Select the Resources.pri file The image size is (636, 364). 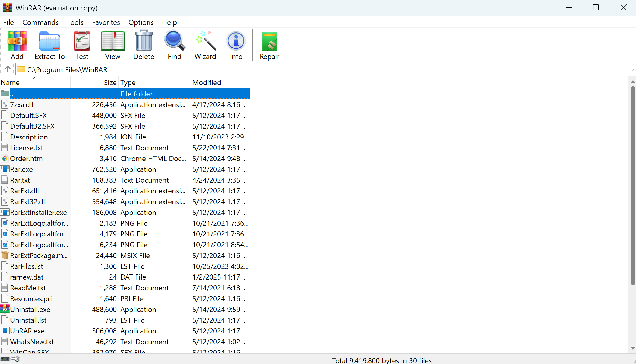(31, 298)
